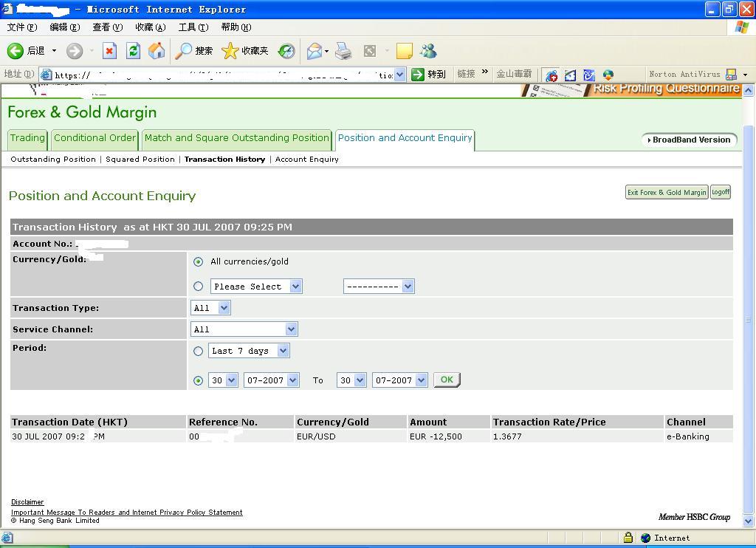This screenshot has height=548, width=756.
Task: Open the dashed second currency dropdown
Action: click(379, 286)
